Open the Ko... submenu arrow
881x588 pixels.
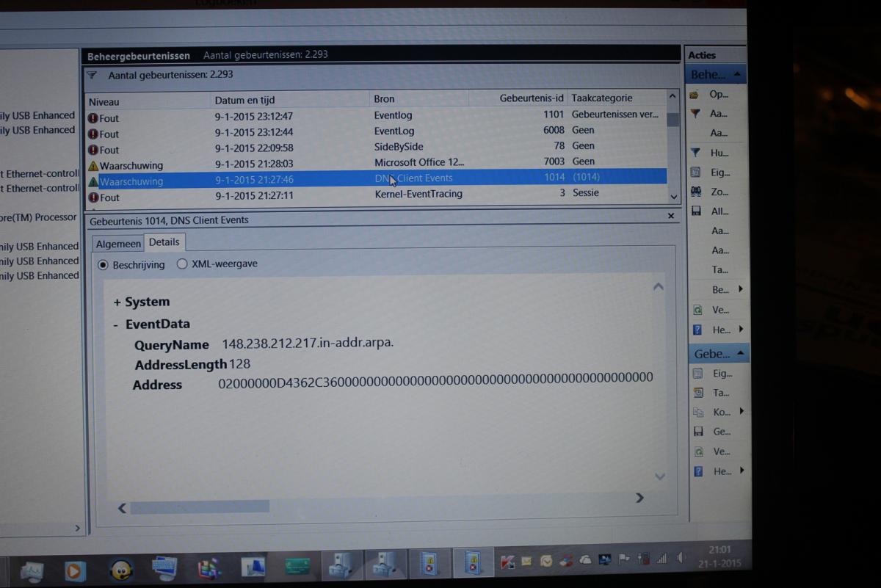click(742, 411)
